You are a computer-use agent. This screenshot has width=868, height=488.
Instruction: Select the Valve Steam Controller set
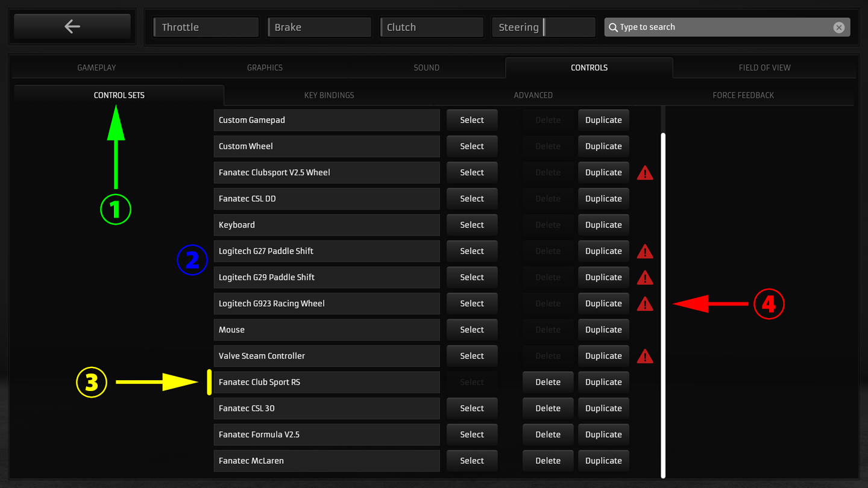point(472,356)
